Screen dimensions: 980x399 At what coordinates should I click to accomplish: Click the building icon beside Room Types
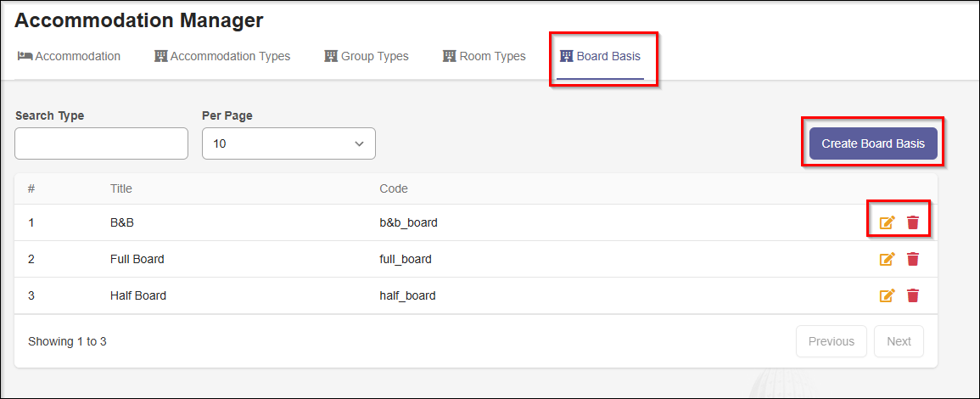450,56
